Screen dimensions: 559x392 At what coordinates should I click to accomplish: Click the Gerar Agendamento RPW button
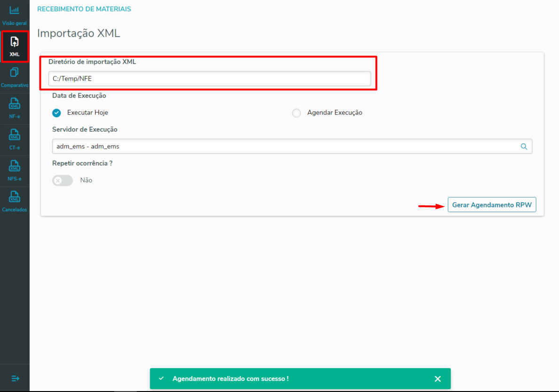coord(492,205)
